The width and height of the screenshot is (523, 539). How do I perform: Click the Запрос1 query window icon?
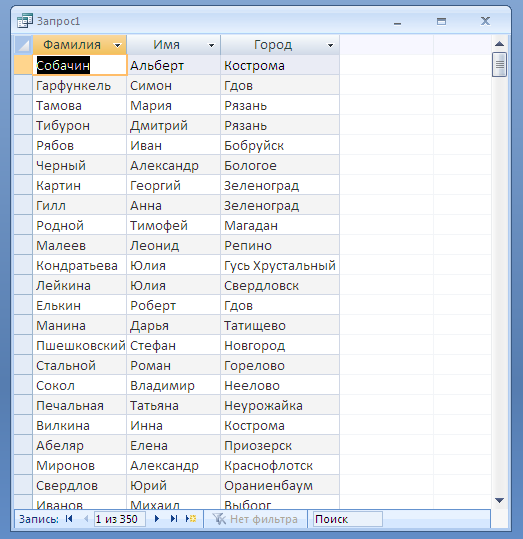tap(25, 21)
